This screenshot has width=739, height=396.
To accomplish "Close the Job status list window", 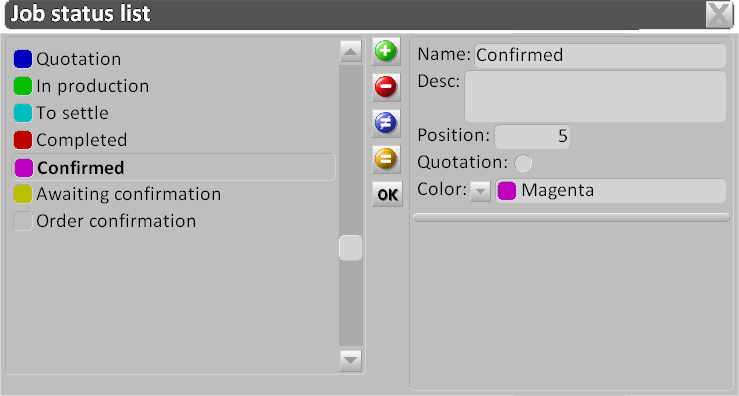I will [719, 14].
